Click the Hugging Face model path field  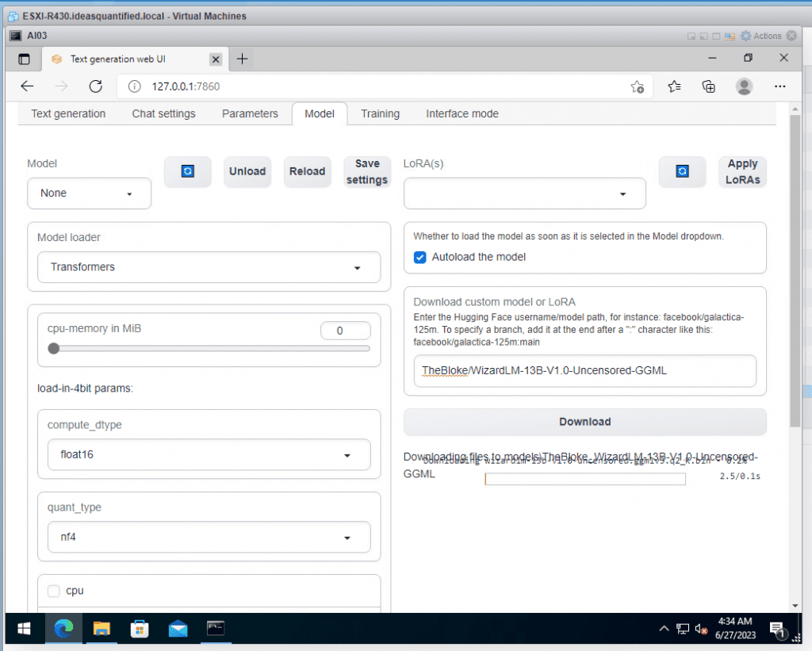[x=584, y=371]
